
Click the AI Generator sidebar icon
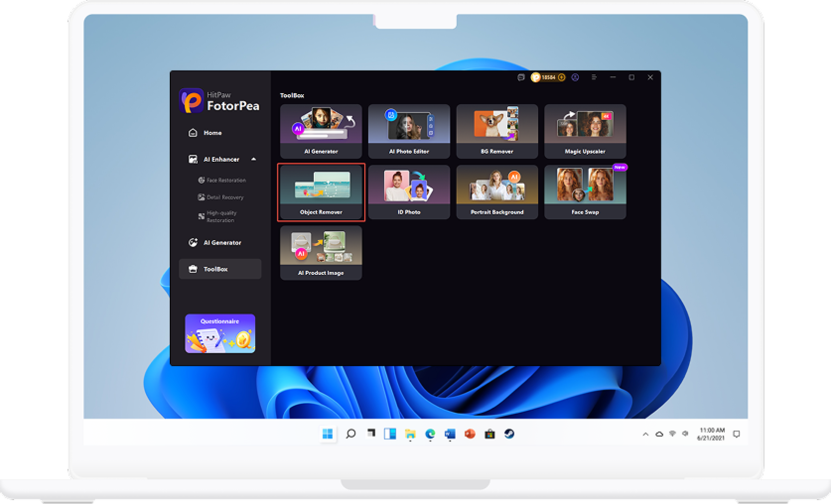[193, 243]
